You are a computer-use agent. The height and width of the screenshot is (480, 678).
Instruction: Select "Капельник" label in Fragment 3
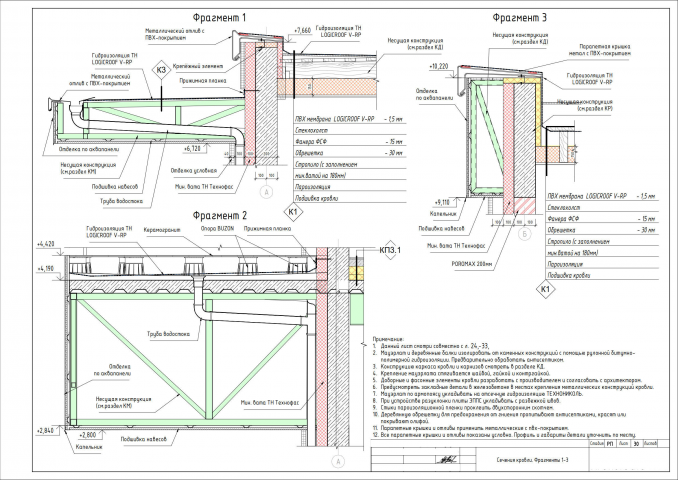443,214
